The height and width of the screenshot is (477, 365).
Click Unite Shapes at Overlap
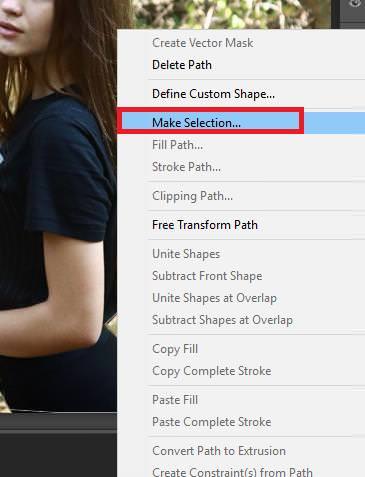(214, 298)
